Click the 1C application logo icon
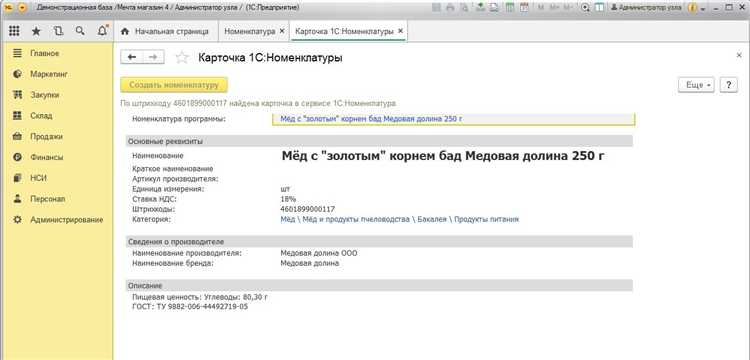The width and height of the screenshot is (750, 360). [10, 8]
